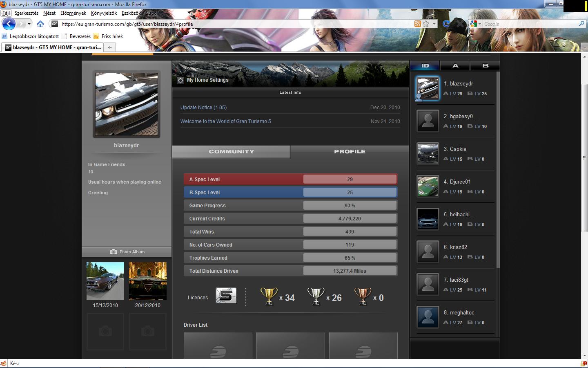The width and height of the screenshot is (588, 368).
Task: Select the bronze trophy icon
Action: pos(363,296)
